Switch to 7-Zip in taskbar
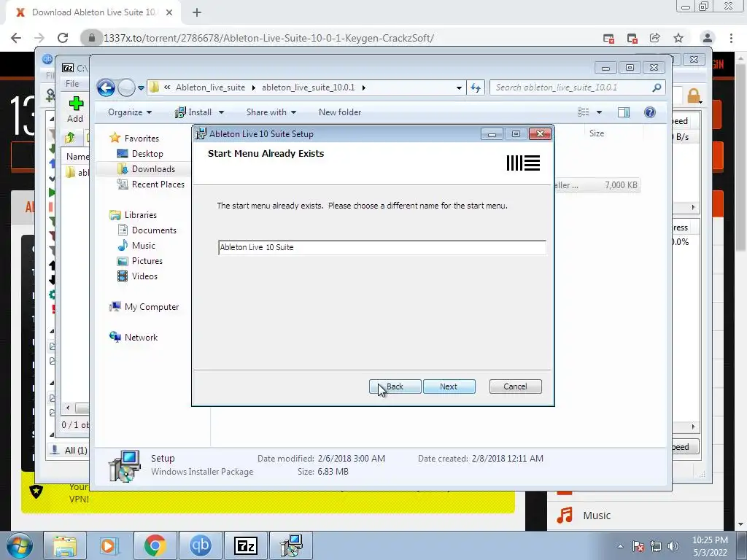Image resolution: width=747 pixels, height=560 pixels. pos(246,545)
